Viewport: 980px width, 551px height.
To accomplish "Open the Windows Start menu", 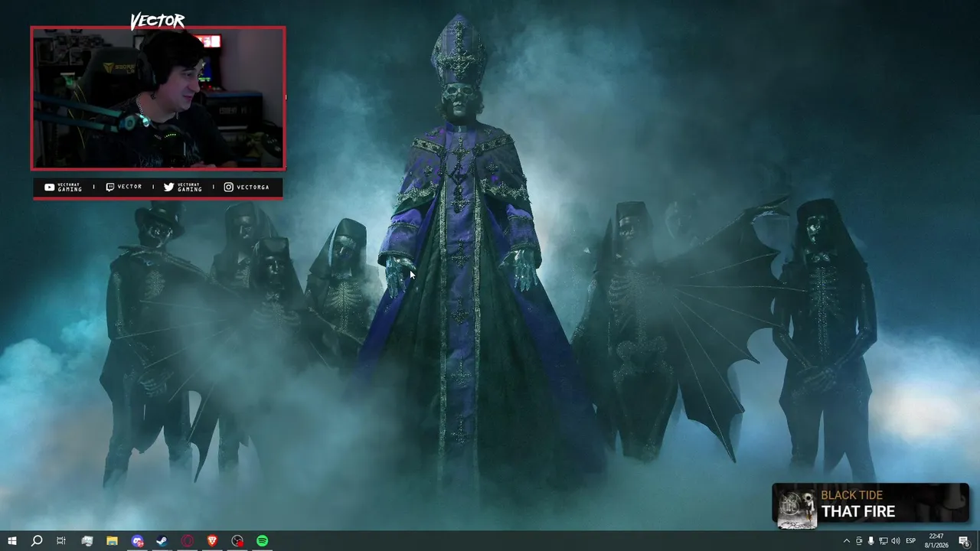I will coord(11,541).
